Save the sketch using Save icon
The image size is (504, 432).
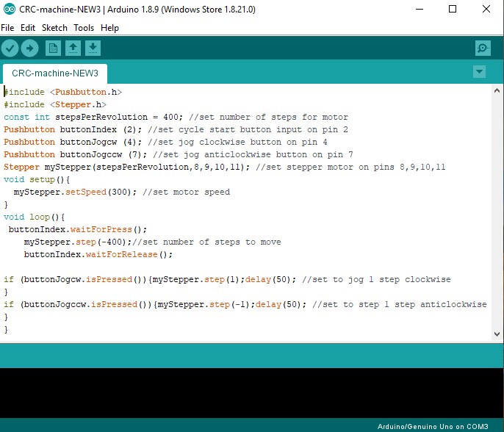tap(93, 48)
